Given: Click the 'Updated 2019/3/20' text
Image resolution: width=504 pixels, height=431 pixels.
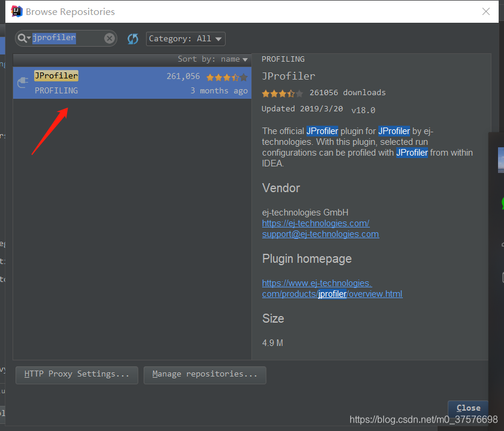Looking at the screenshot, I should tap(302, 108).
